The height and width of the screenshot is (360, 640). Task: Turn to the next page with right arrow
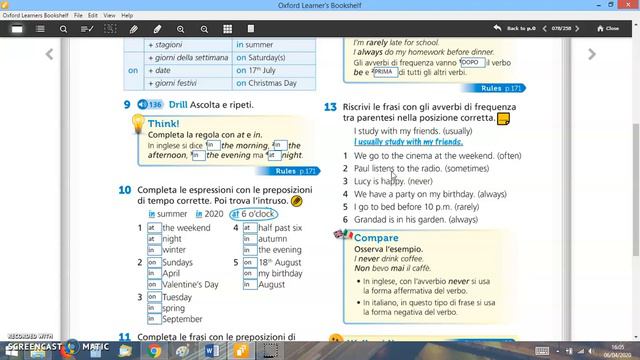click(x=592, y=54)
